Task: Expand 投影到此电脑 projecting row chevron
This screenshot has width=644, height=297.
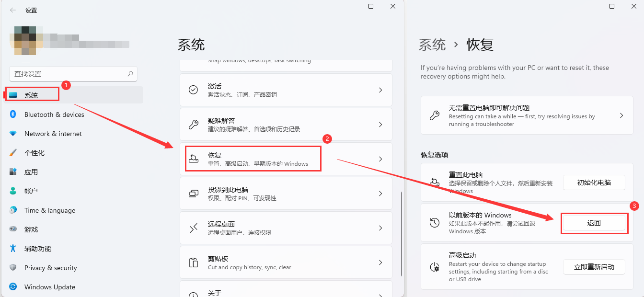Action: [380, 194]
